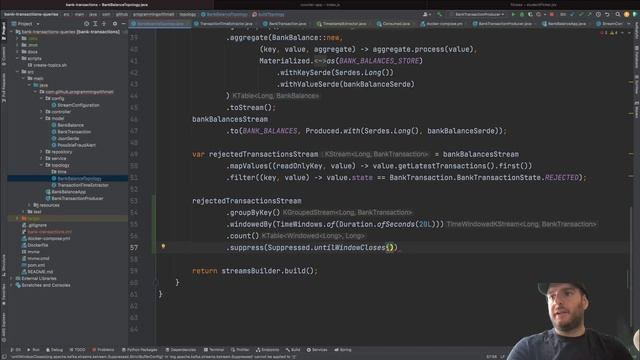
Task: Open the Problems tool window
Action: pos(103,350)
